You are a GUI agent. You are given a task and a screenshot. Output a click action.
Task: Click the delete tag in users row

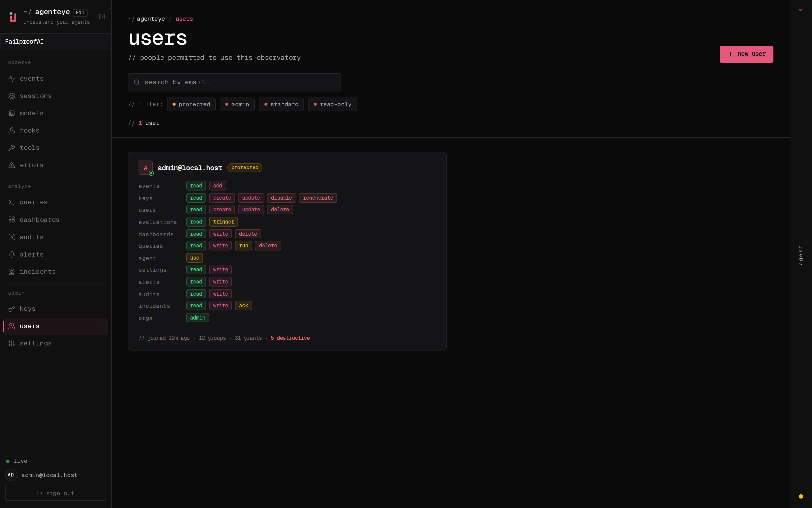pos(280,210)
